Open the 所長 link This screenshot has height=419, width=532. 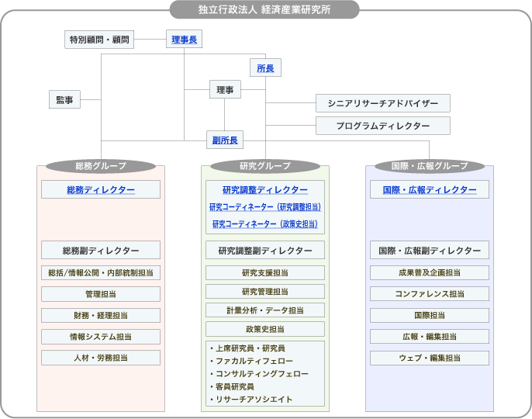click(x=265, y=68)
